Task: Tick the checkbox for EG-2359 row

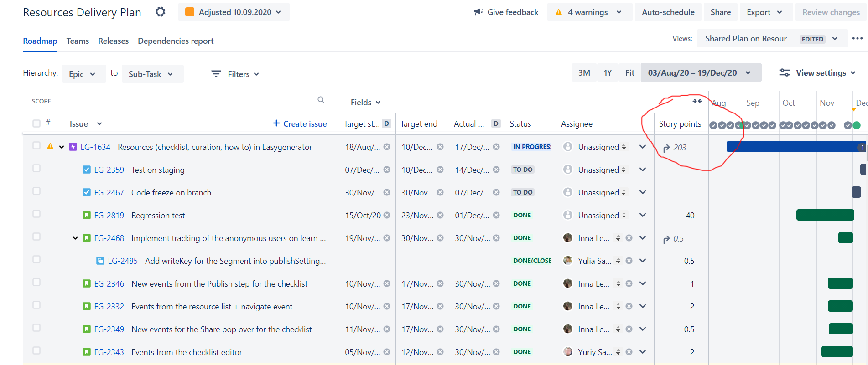Action: (36, 168)
